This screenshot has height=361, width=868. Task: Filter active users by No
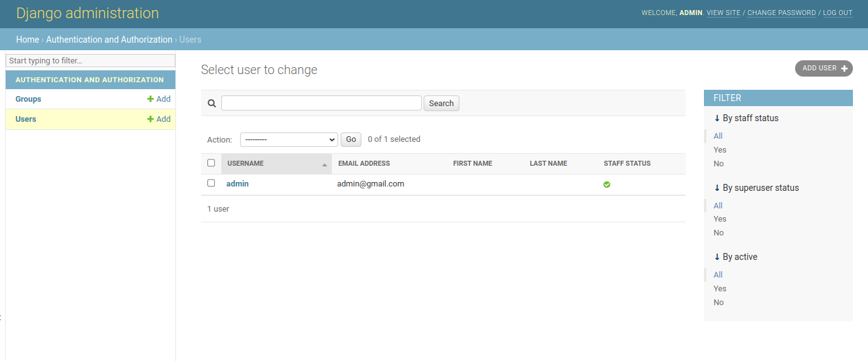718,303
